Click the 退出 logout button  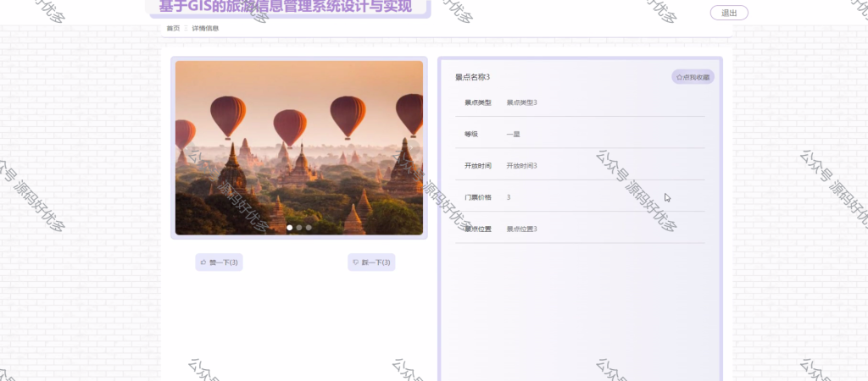click(729, 14)
